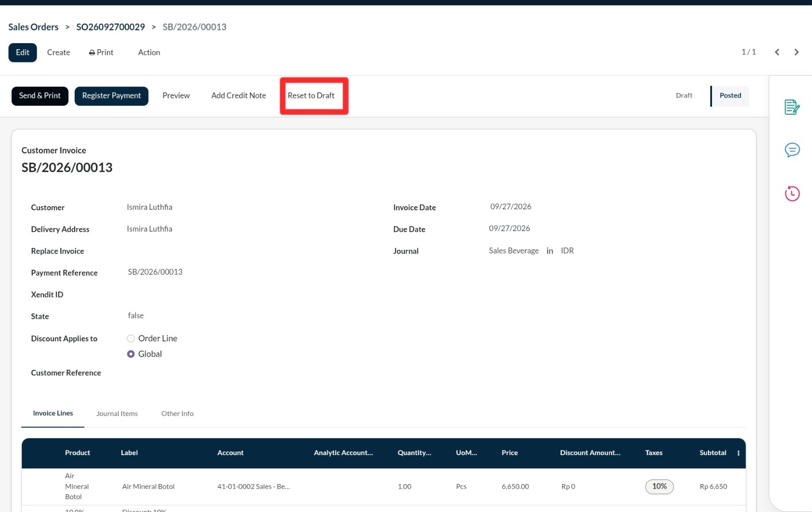Click the Create button
This screenshot has height=512, width=812.
point(59,52)
